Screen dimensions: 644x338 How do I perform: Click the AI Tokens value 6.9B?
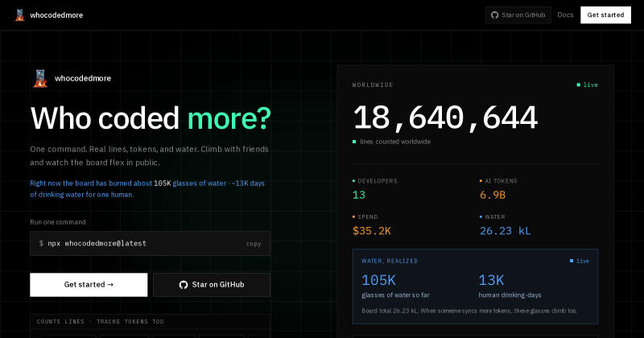coord(493,195)
